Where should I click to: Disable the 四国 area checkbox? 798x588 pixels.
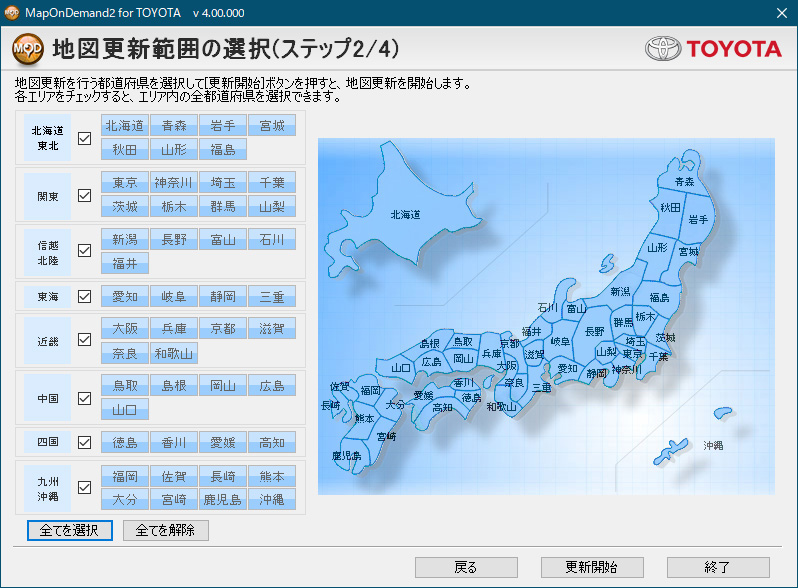[84, 442]
